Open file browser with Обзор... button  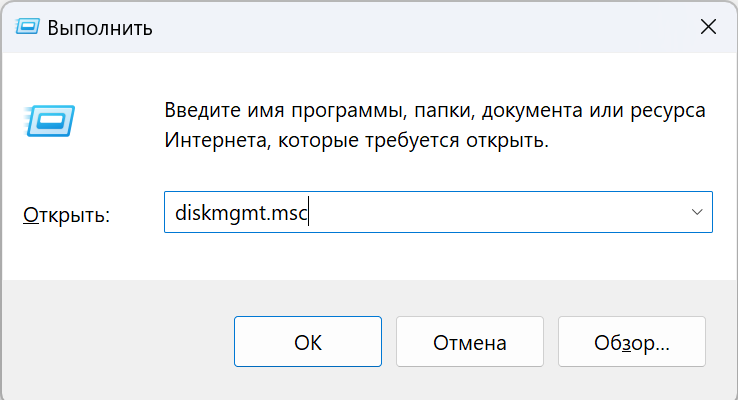pyautogui.click(x=632, y=343)
